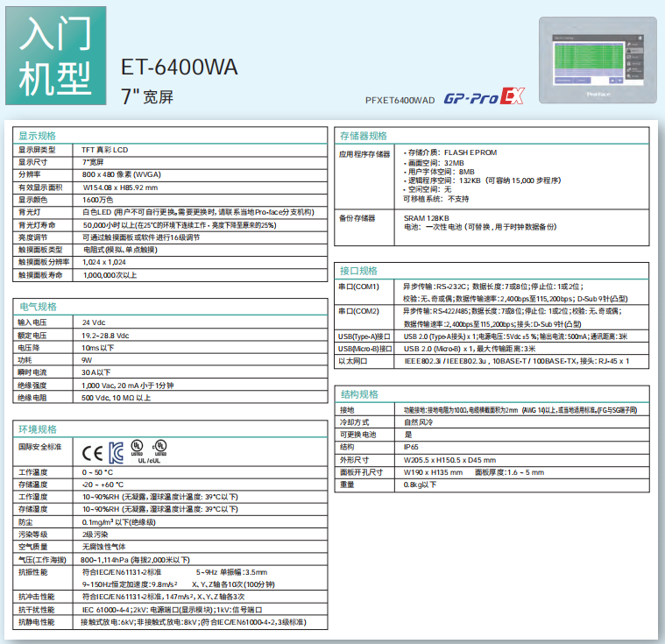The height and width of the screenshot is (644, 665).
Task: Click the 接口规格 section header
Action: [x=358, y=271]
